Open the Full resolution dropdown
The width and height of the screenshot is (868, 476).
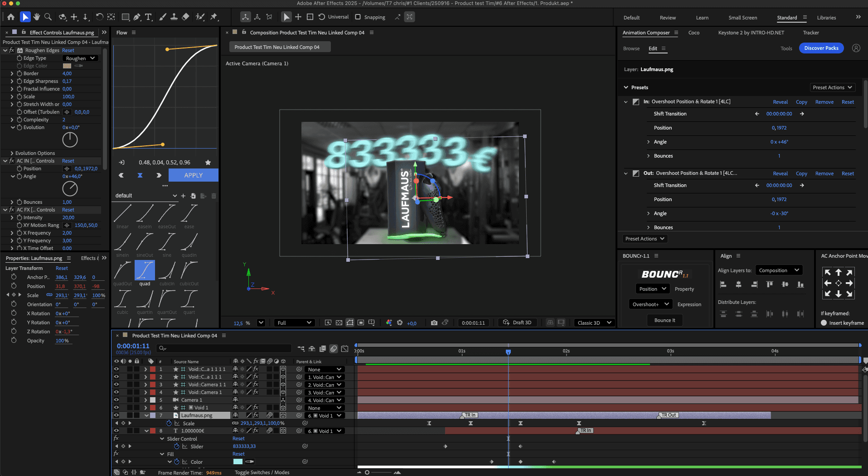click(x=294, y=323)
